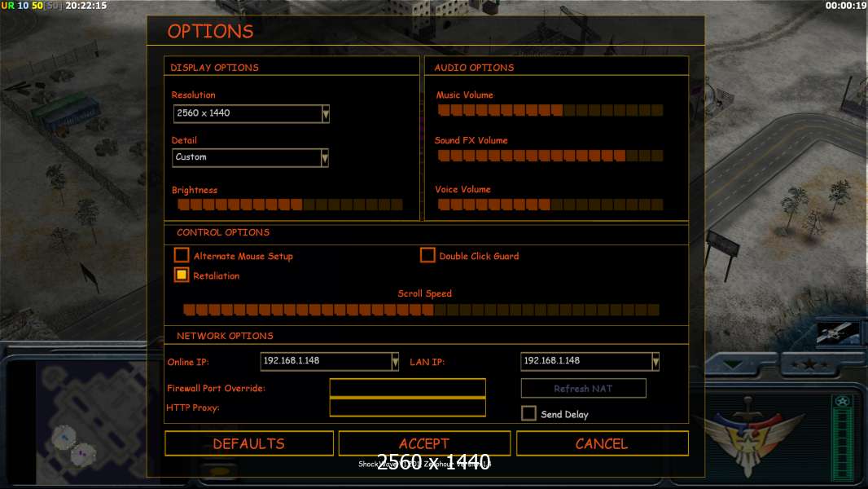Toggle the Retaliation checkbox

click(182, 275)
